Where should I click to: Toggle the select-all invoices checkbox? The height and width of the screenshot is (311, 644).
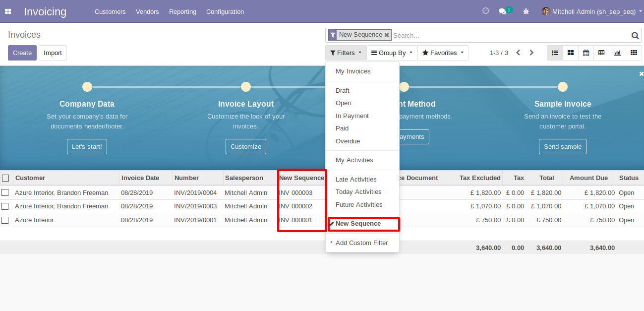click(x=5, y=178)
